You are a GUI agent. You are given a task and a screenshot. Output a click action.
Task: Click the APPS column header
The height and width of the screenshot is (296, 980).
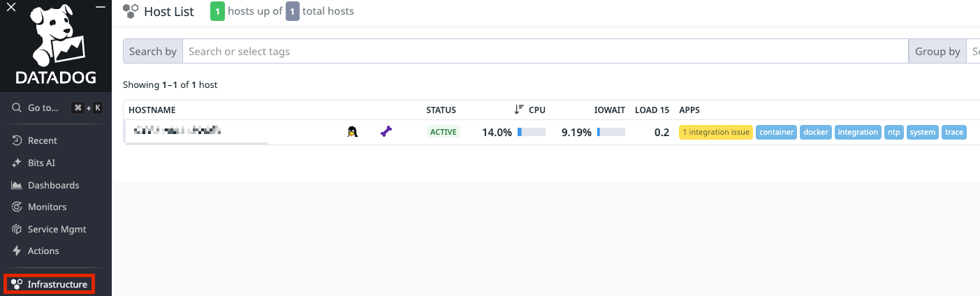[689, 110]
